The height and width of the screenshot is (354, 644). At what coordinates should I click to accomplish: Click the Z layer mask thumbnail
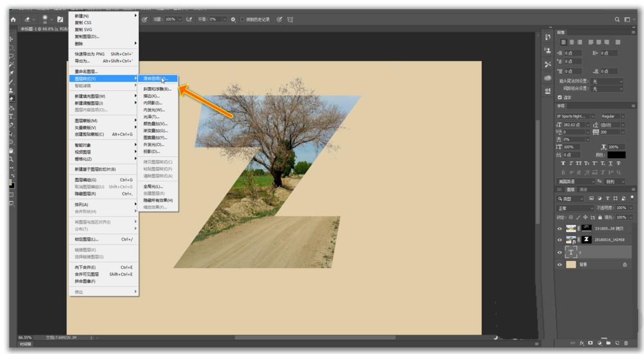tap(587, 239)
